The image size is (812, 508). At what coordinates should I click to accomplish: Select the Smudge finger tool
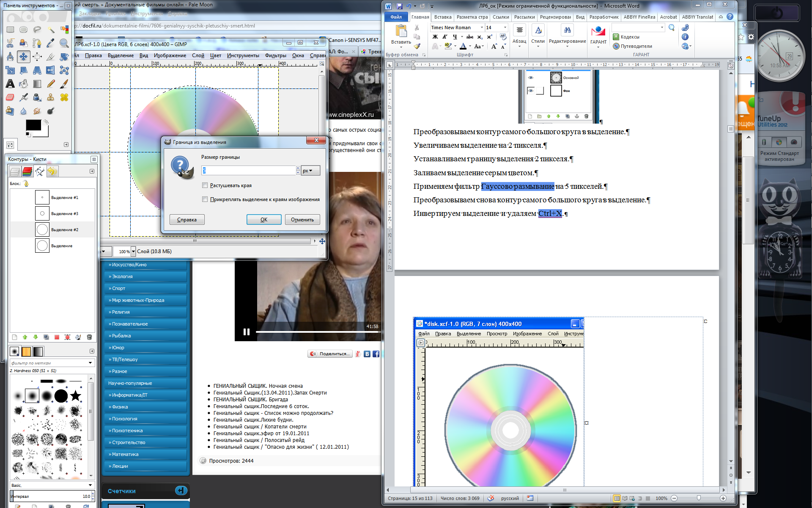(37, 111)
